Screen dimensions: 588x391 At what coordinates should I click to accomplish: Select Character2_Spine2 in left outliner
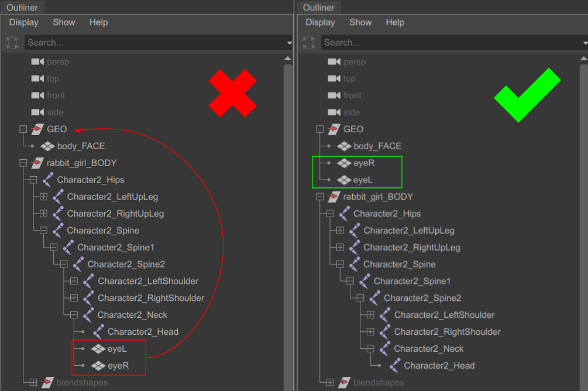click(x=126, y=264)
